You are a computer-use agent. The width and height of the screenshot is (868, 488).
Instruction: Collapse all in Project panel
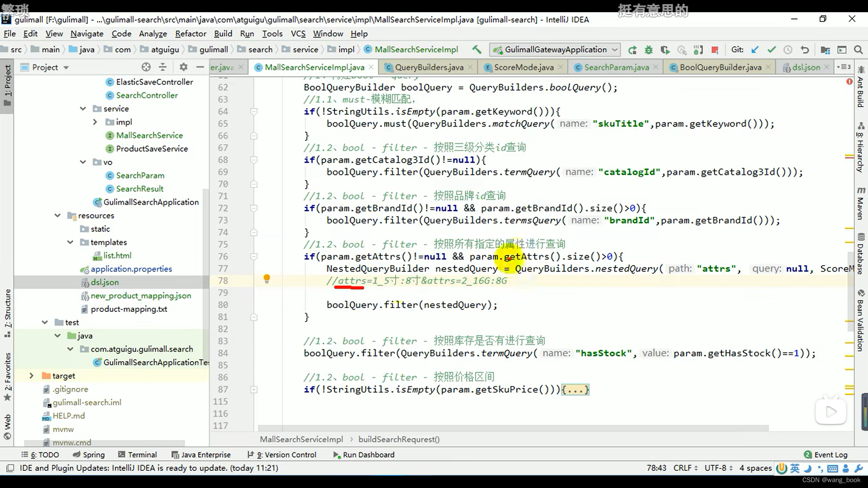[x=163, y=67]
